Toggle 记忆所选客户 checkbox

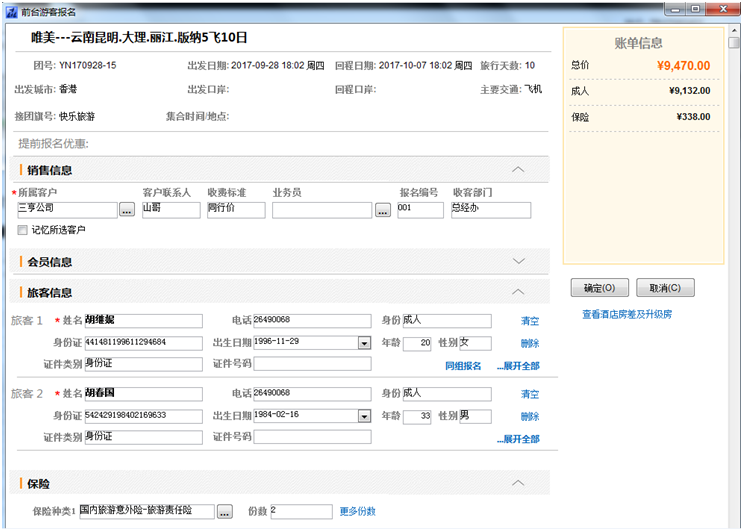tap(22, 230)
